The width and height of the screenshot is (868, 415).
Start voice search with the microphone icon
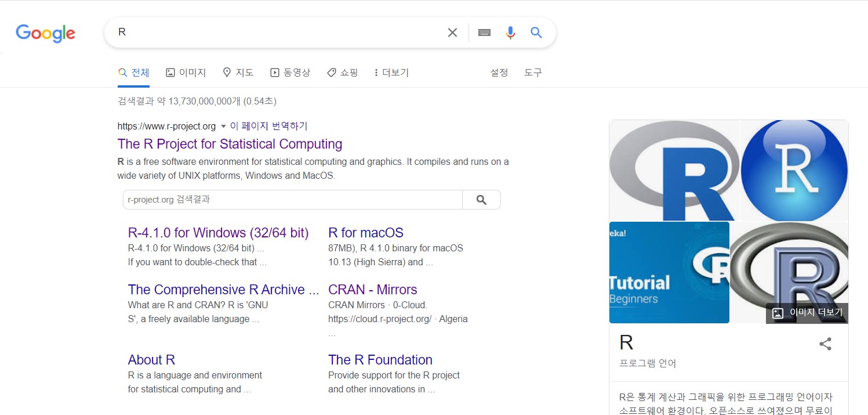510,33
